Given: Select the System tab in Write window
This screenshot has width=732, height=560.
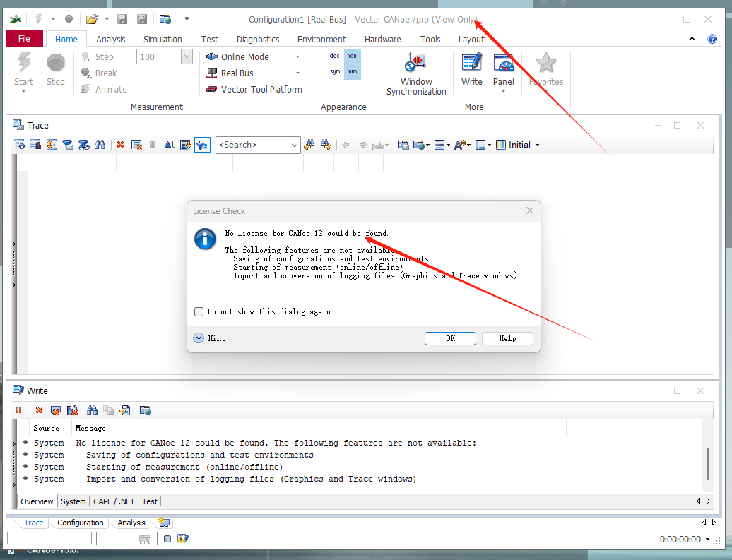Looking at the screenshot, I should pos(73,501).
